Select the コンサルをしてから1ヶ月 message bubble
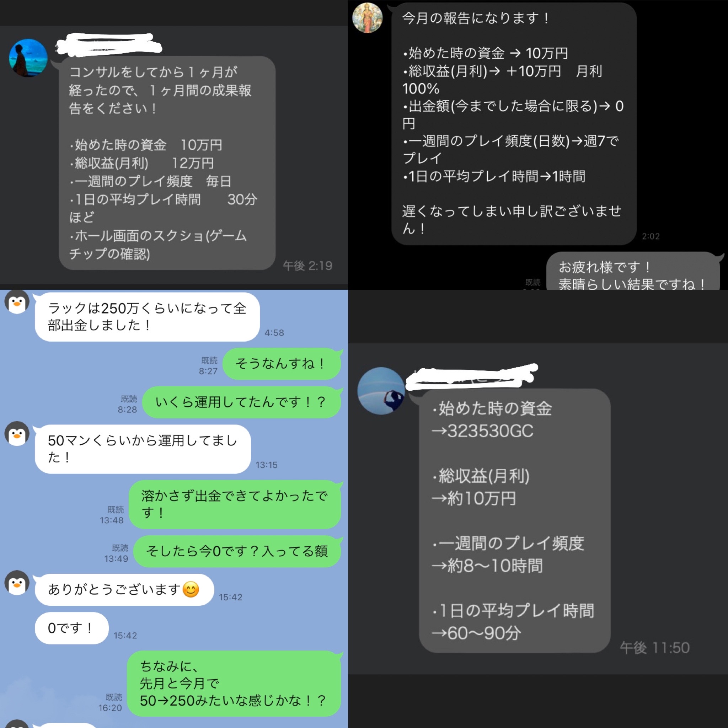Screen dimensions: 728x728 click(167, 163)
